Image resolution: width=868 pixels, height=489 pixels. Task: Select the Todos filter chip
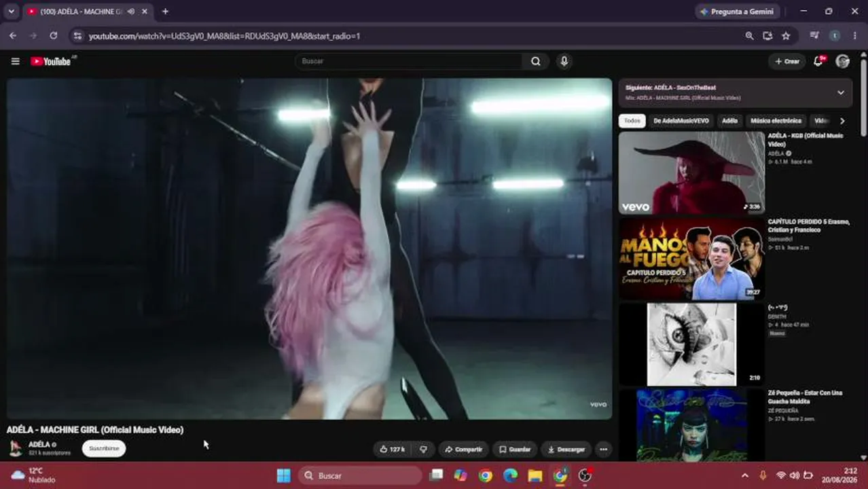(632, 121)
